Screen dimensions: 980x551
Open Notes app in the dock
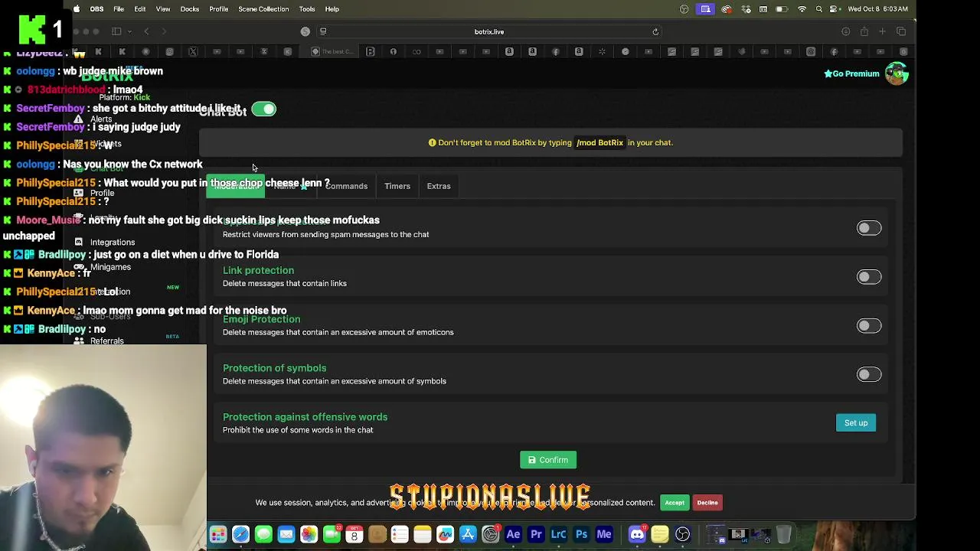(422, 534)
